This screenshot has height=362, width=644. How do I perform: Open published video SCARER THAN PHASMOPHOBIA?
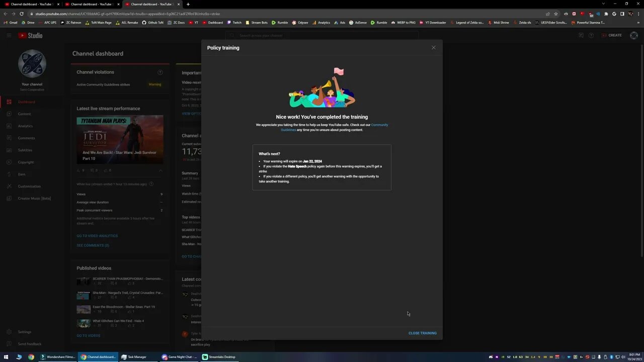128,279
